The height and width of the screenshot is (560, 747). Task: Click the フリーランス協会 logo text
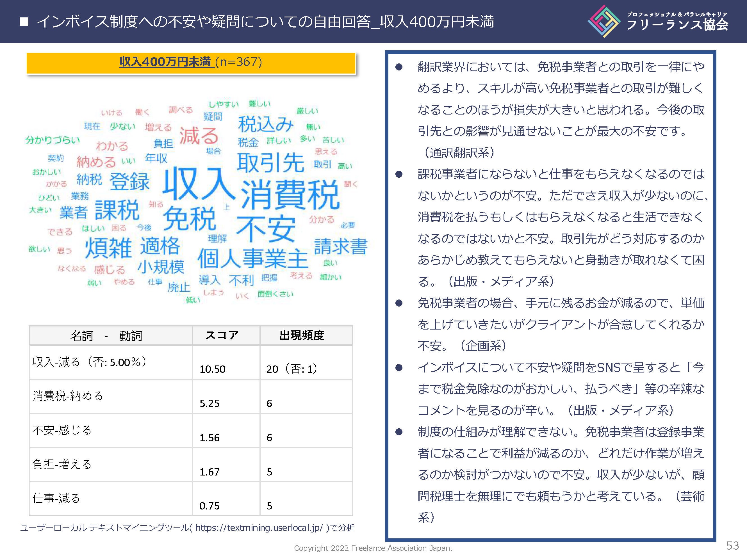[x=677, y=24]
